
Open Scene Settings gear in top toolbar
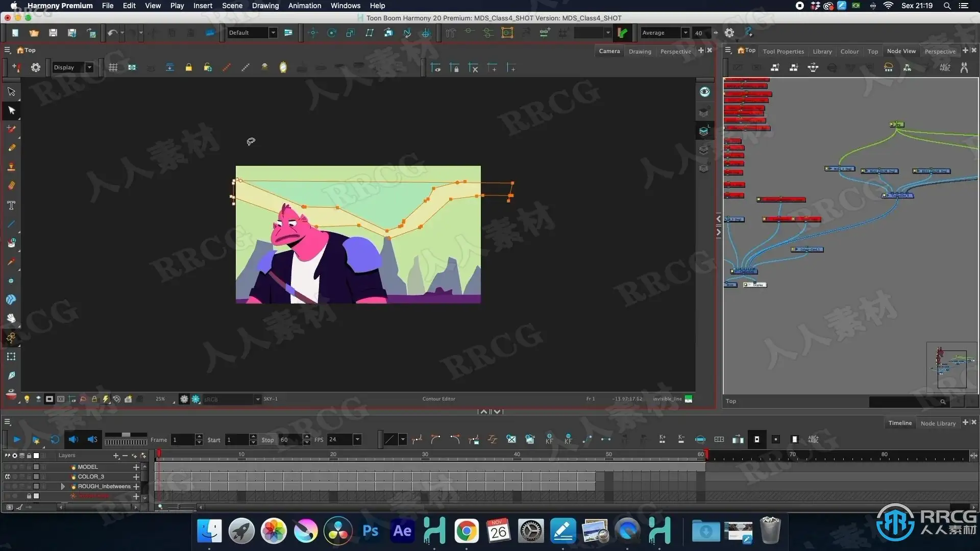point(729,33)
